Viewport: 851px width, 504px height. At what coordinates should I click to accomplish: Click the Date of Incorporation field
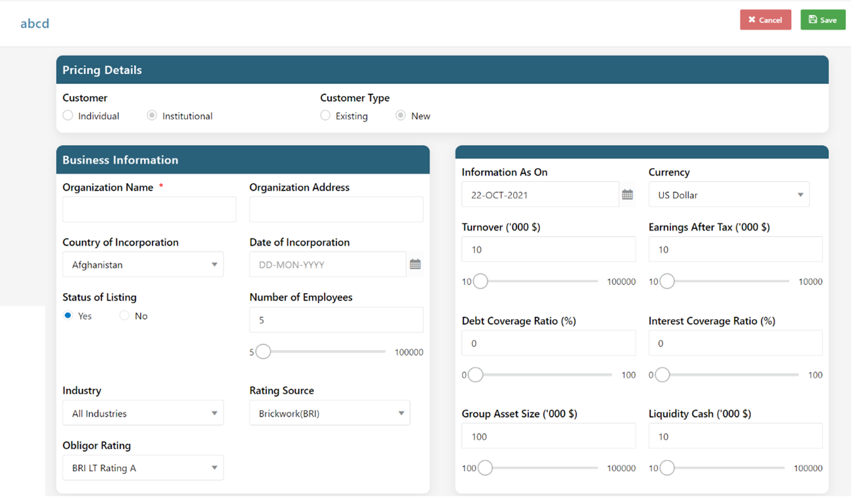pos(328,264)
